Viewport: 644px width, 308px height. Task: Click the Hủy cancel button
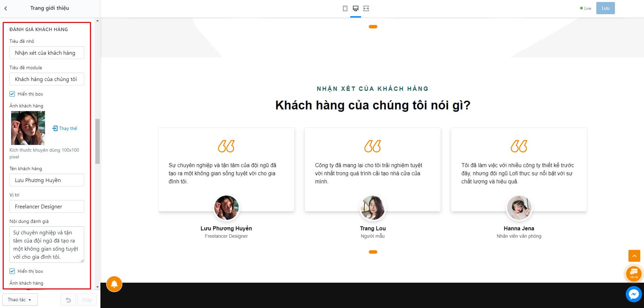tap(87, 300)
